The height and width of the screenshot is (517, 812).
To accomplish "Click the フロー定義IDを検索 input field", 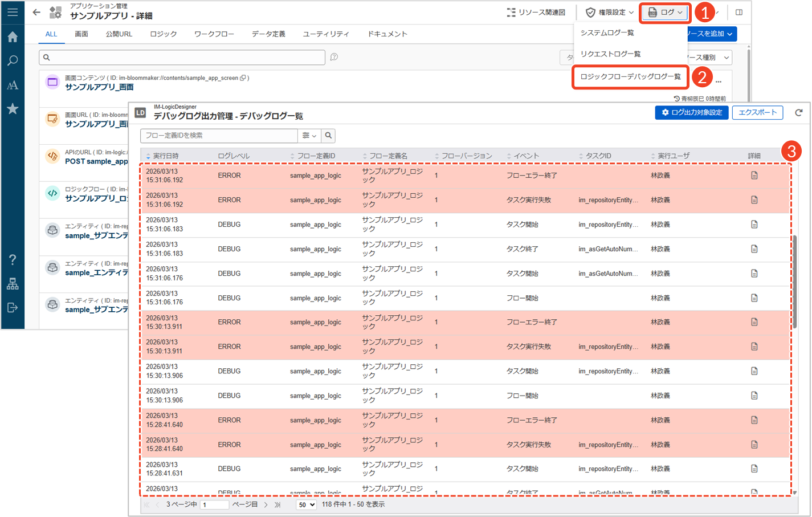I will click(219, 136).
